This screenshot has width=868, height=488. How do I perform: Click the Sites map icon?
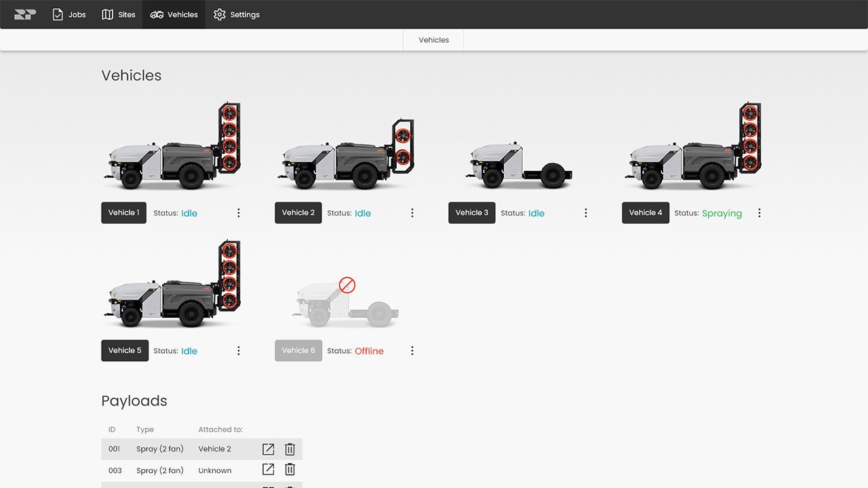[107, 14]
